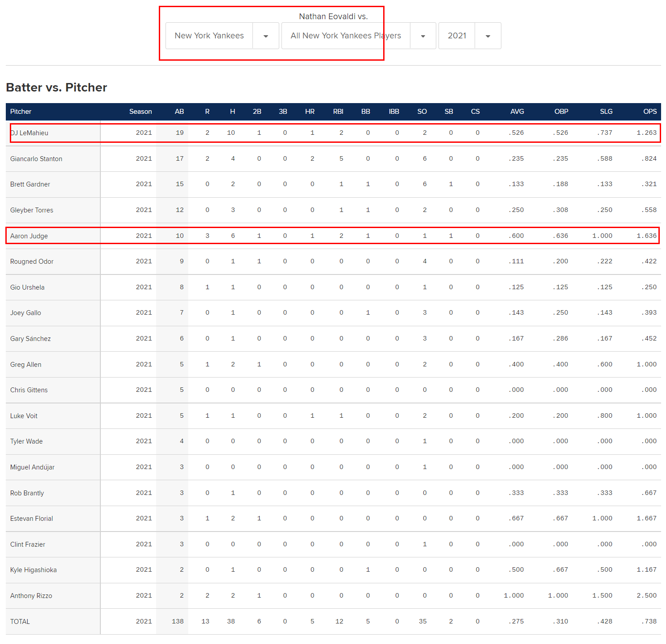This screenshot has width=666, height=644.
Task: Click Miguel Andújar player name
Action: [x=32, y=467]
